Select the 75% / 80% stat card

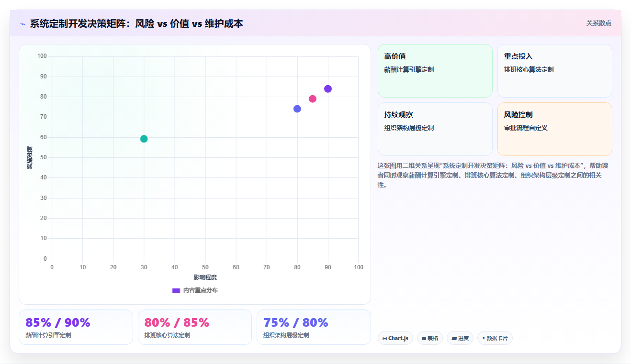(x=314, y=327)
